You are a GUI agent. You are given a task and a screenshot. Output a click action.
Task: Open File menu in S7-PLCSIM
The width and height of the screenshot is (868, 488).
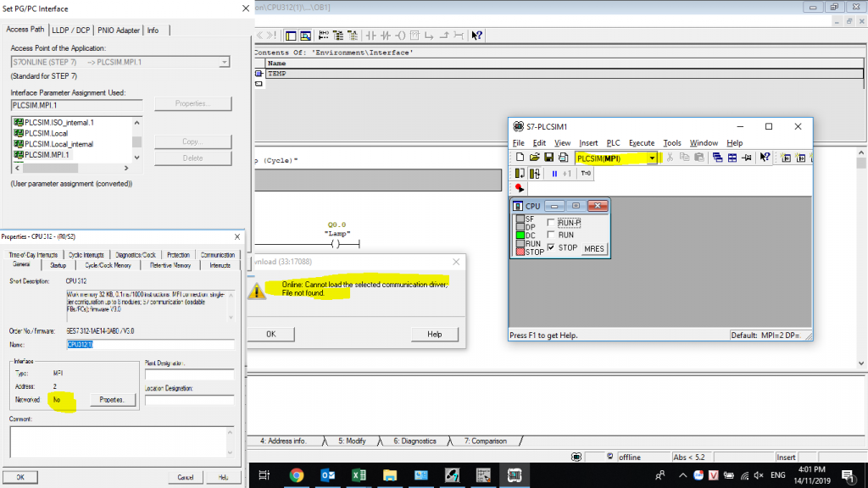tap(518, 142)
